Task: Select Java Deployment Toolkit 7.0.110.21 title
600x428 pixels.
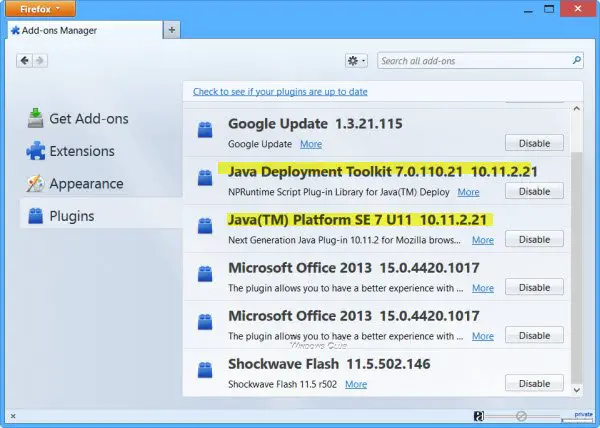Action: tap(383, 172)
